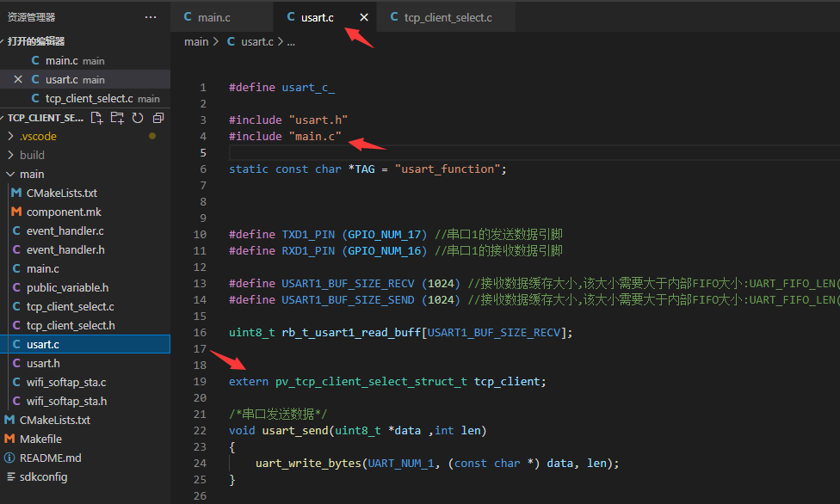Image resolution: width=840 pixels, height=504 pixels.
Task: Close the usart.c editor tab
Action: (364, 17)
